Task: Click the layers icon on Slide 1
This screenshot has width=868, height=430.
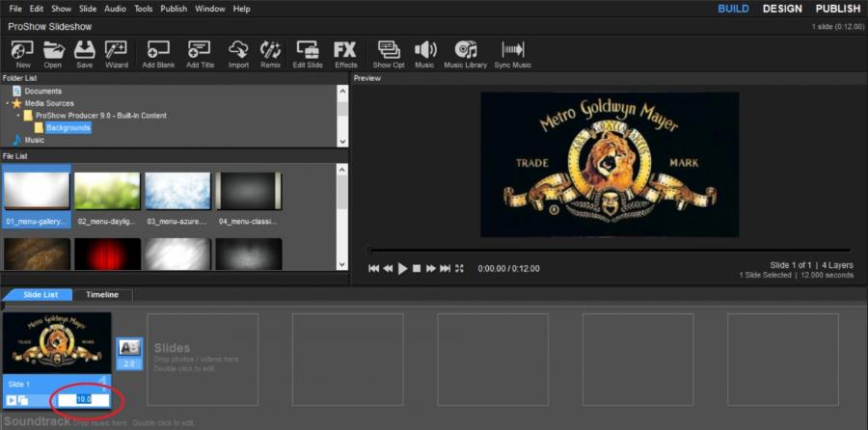Action: 23,399
